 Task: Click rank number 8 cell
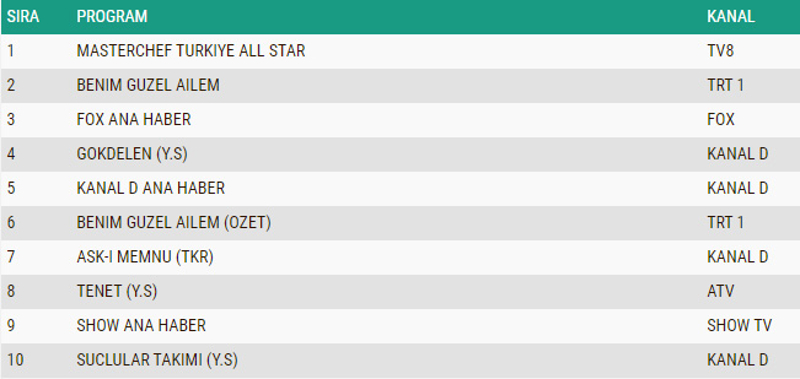tap(11, 291)
